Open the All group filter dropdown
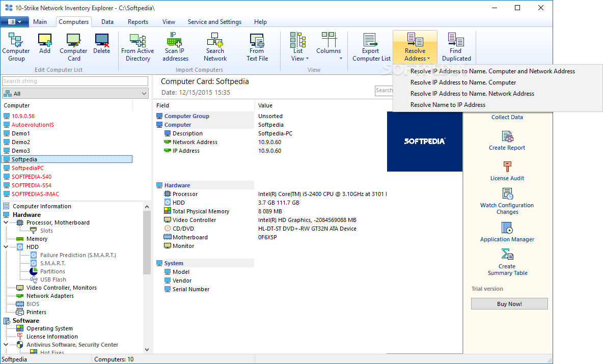The height and width of the screenshot is (364, 603). pyautogui.click(x=75, y=94)
